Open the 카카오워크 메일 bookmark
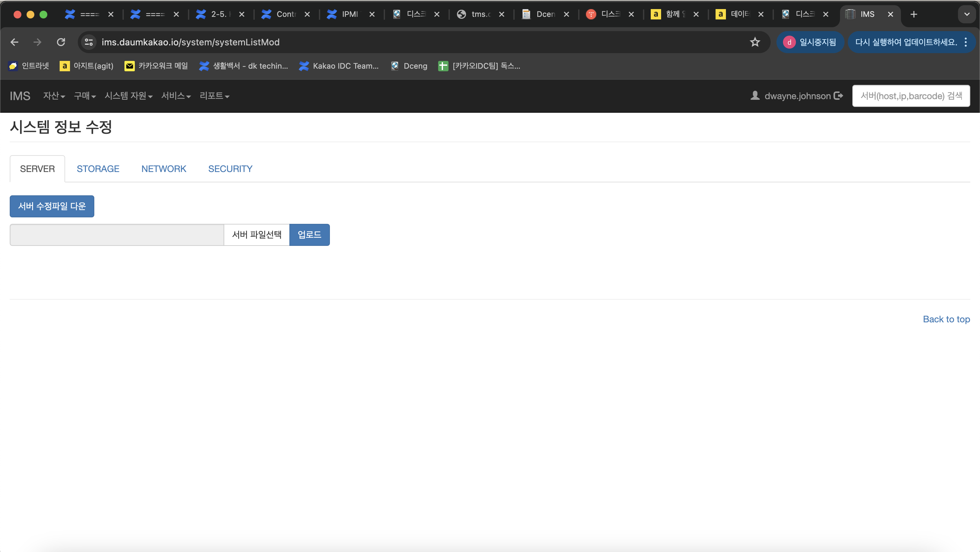The width and height of the screenshot is (980, 552). point(156,66)
